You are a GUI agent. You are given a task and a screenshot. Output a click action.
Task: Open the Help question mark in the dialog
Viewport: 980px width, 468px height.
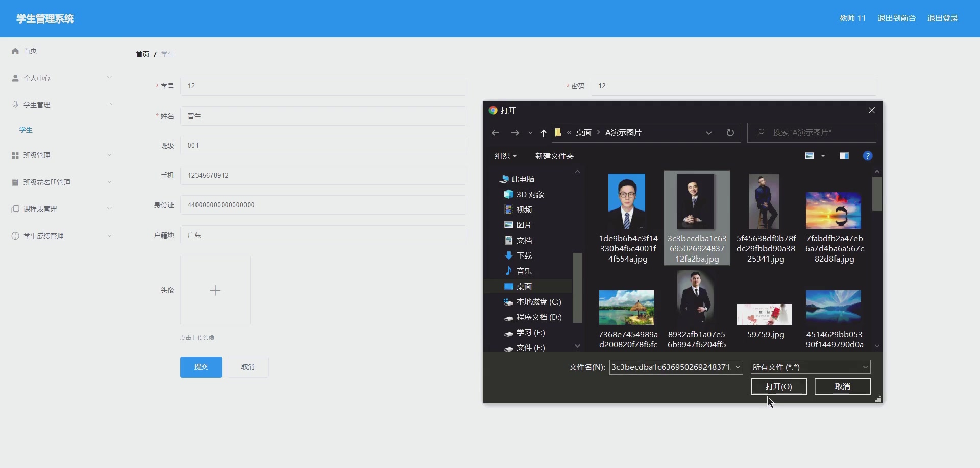pos(867,156)
